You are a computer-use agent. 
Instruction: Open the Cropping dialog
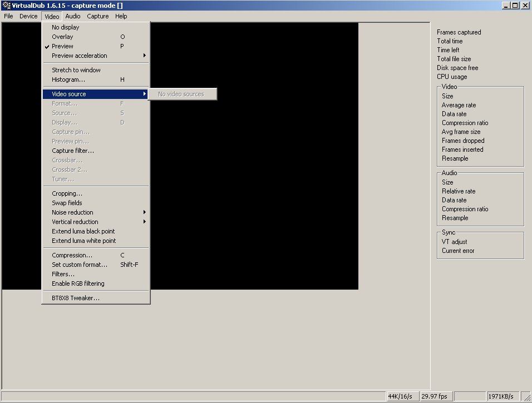tap(96, 193)
